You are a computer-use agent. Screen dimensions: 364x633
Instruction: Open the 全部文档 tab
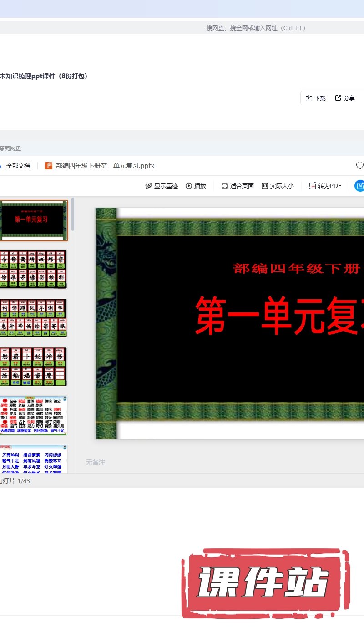tap(18, 166)
